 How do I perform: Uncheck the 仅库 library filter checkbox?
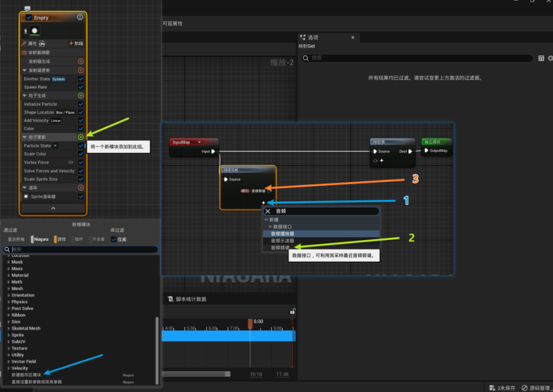click(114, 239)
